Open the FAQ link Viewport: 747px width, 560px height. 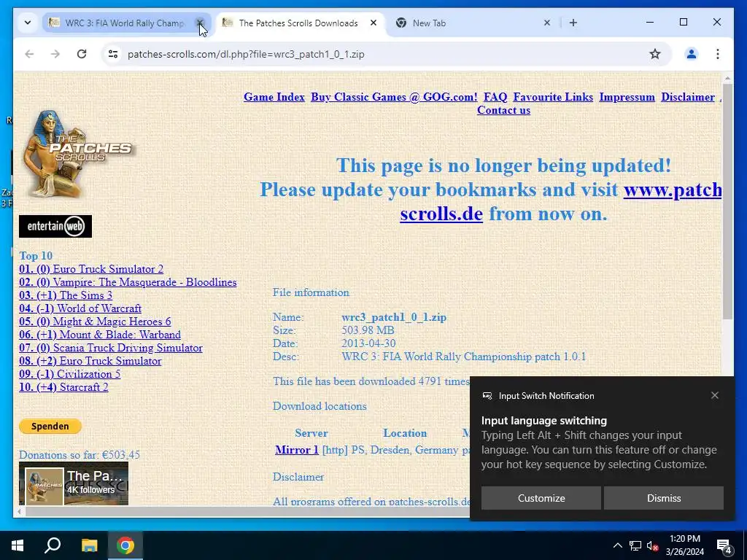pos(495,97)
